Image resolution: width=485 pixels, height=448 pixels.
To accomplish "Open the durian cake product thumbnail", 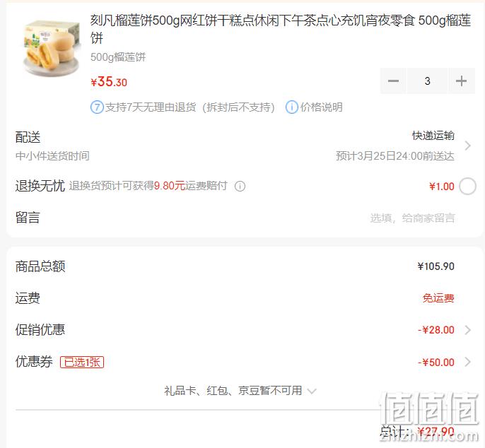I will (x=52, y=47).
